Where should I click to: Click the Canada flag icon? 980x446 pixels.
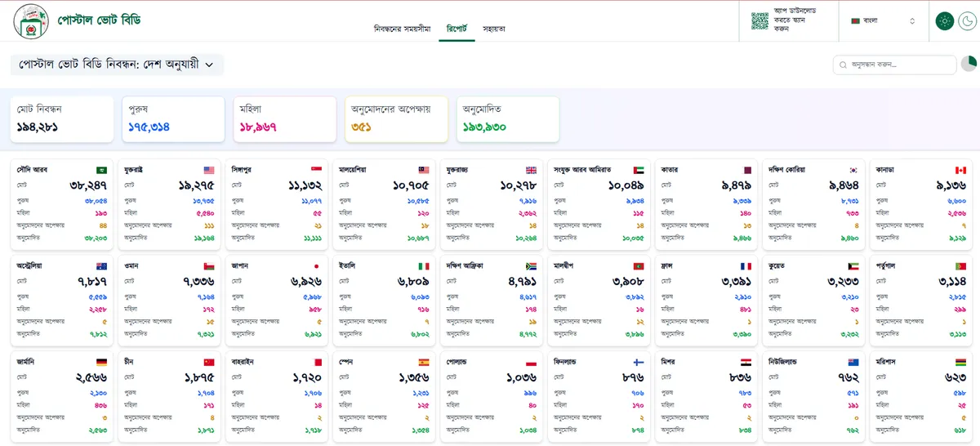point(960,170)
